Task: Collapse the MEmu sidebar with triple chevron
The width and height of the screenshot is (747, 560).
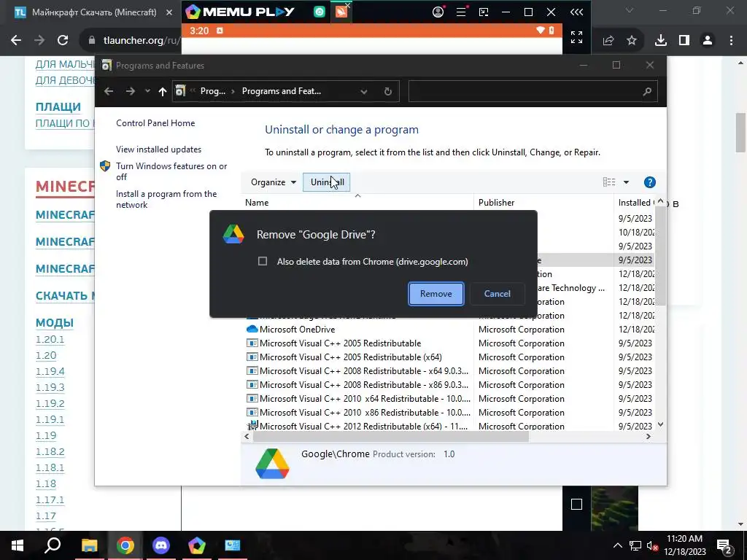Action: 576,12
